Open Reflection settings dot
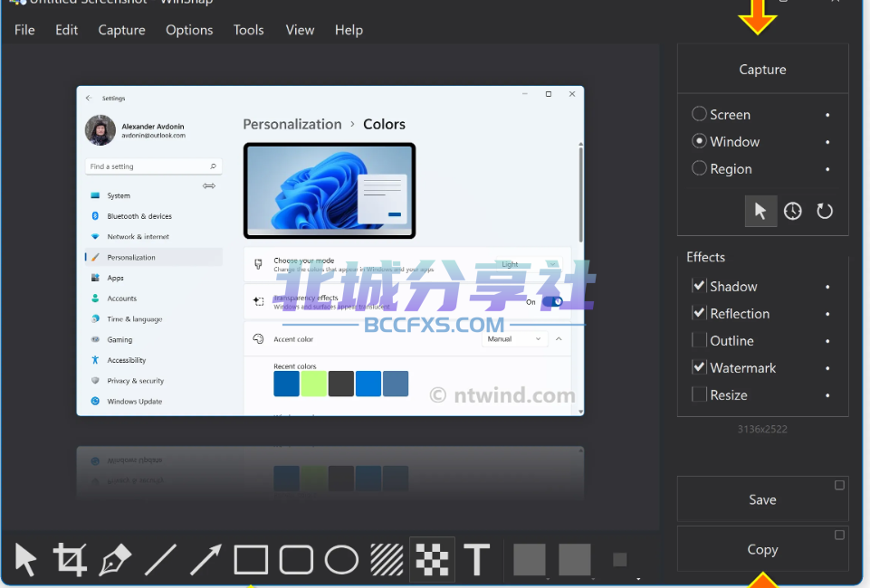The image size is (870, 588). click(x=827, y=314)
